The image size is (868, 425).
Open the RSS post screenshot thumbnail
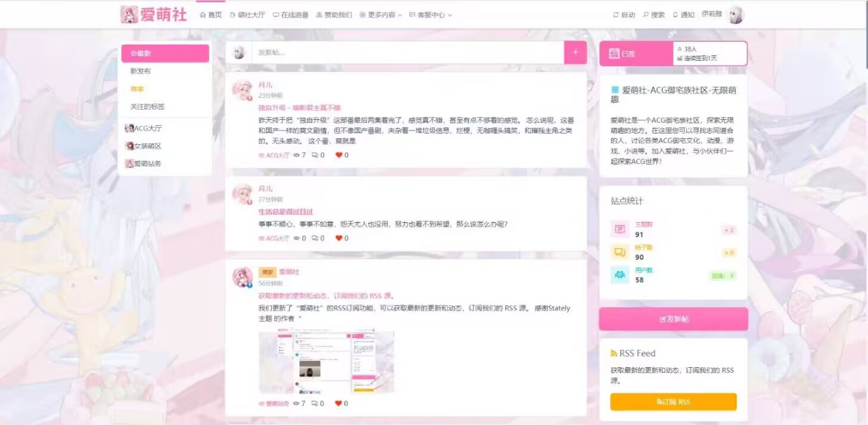(x=326, y=361)
